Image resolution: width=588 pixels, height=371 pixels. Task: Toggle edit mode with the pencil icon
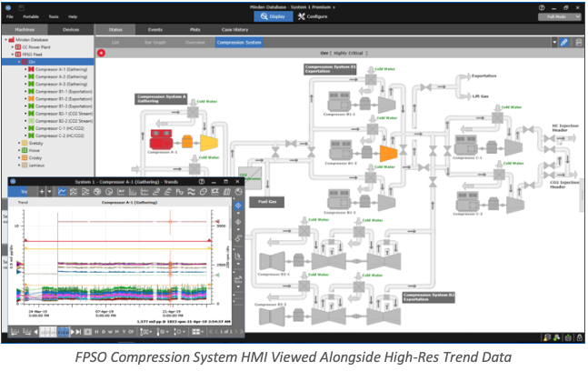(x=563, y=43)
